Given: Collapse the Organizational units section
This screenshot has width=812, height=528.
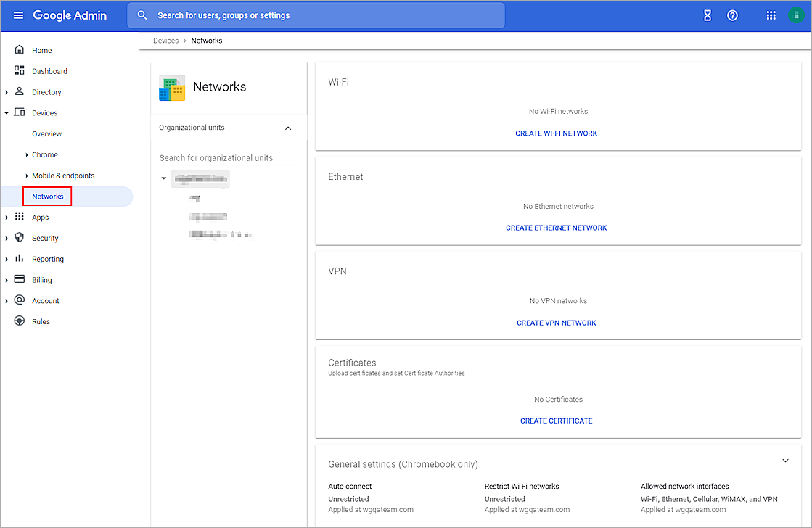Looking at the screenshot, I should tap(288, 128).
